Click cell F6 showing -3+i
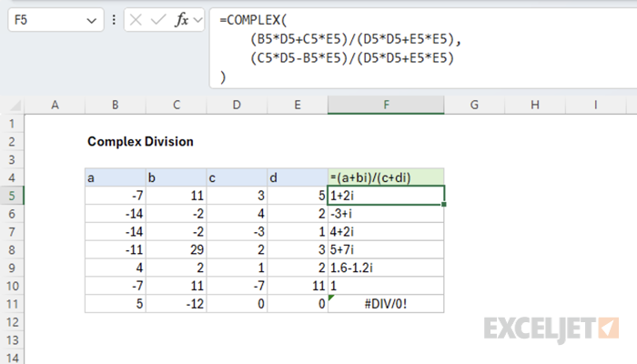The width and height of the screenshot is (637, 364). pyautogui.click(x=386, y=214)
